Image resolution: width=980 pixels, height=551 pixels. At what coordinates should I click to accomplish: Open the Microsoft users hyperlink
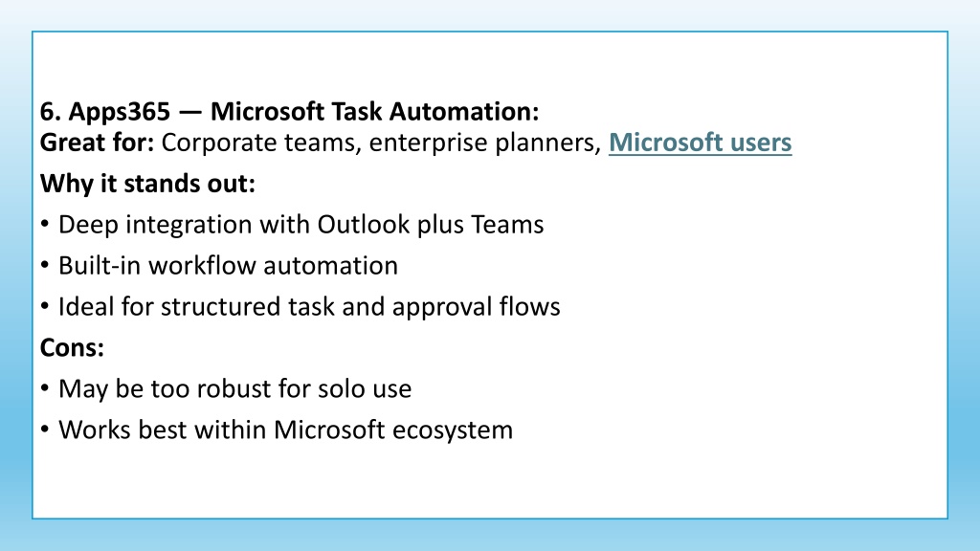(700, 143)
